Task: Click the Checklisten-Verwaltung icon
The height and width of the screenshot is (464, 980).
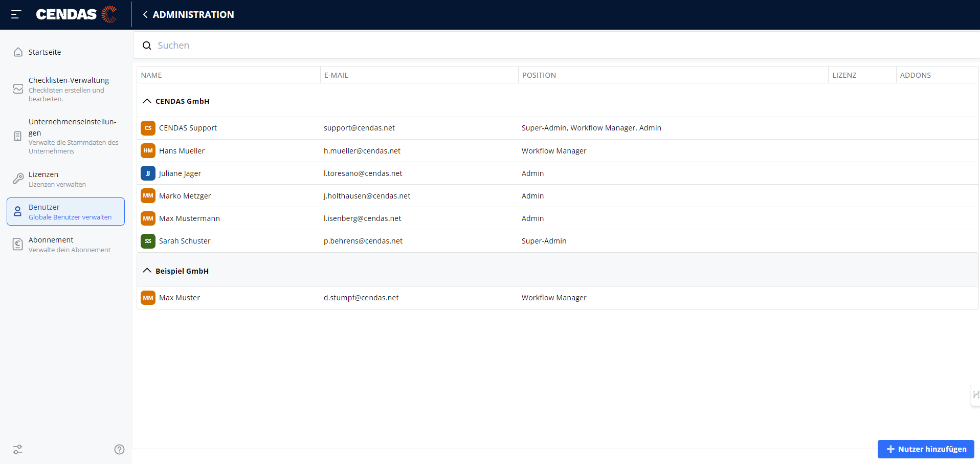Action: click(x=18, y=89)
